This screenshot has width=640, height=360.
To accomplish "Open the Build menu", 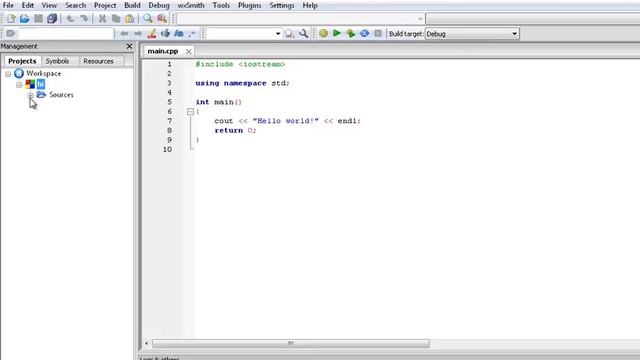I will pyautogui.click(x=132, y=5).
